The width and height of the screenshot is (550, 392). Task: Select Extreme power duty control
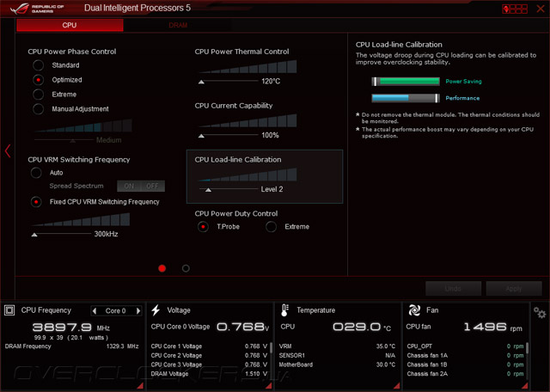point(271,227)
